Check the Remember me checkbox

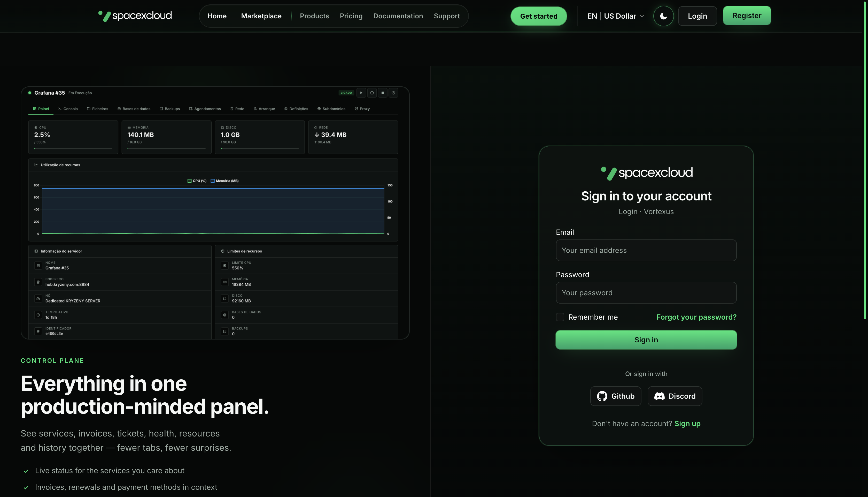(560, 317)
